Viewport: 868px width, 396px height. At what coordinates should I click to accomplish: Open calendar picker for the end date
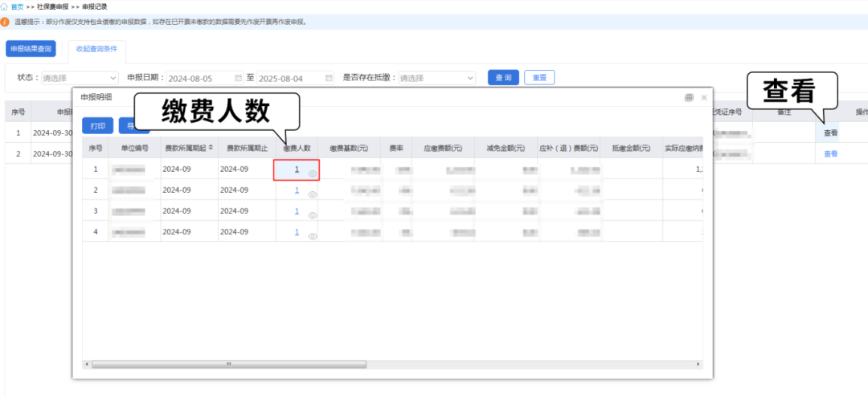(329, 78)
